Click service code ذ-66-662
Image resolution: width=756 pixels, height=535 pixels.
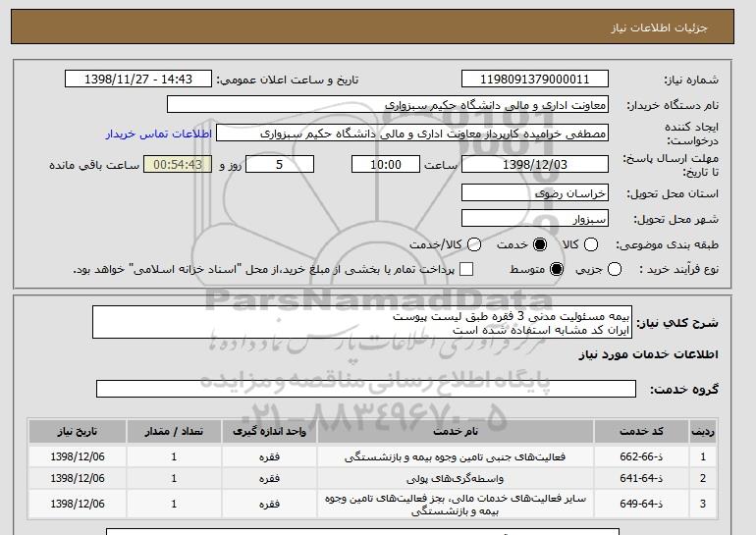(641, 456)
